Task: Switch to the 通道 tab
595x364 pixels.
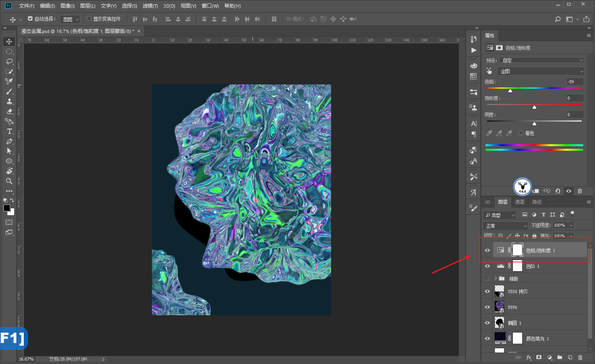Action: click(x=519, y=202)
